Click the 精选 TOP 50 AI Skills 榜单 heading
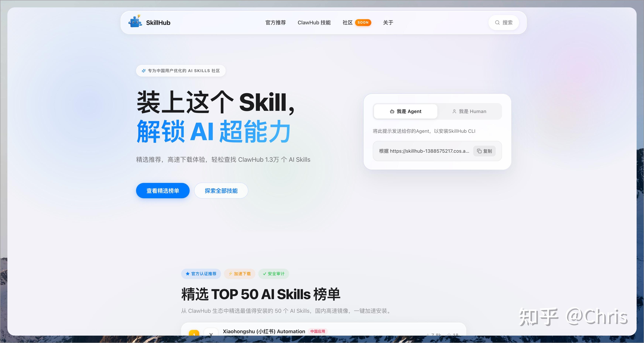 [x=261, y=294]
